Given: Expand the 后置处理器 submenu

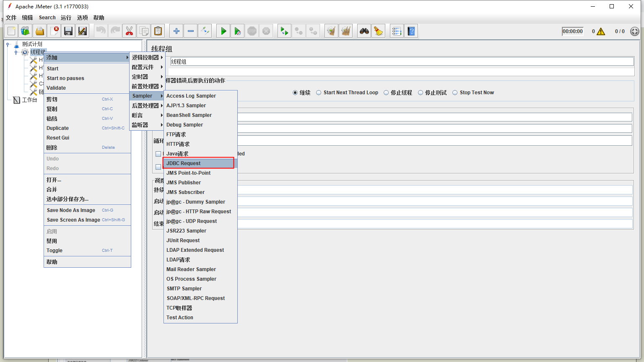Looking at the screenshot, I should (147, 106).
